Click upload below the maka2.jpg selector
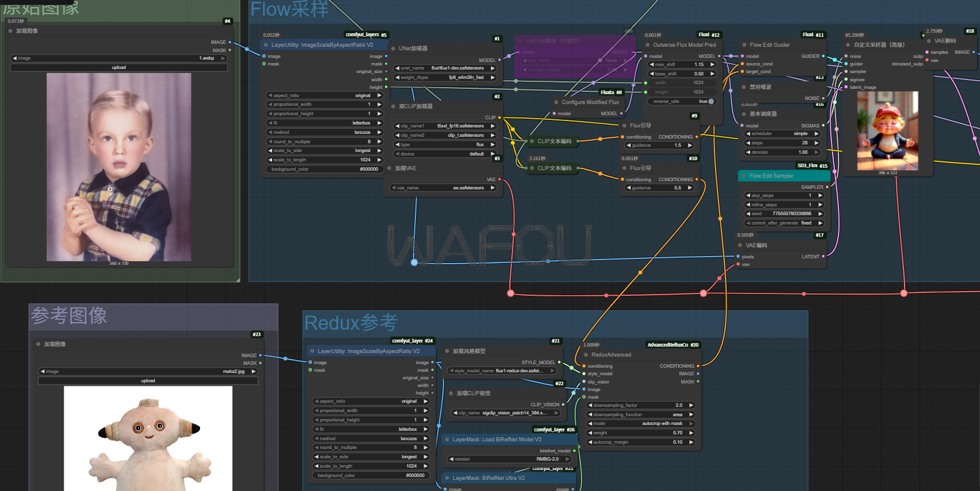Screen dimensions: 980x491 [148, 381]
